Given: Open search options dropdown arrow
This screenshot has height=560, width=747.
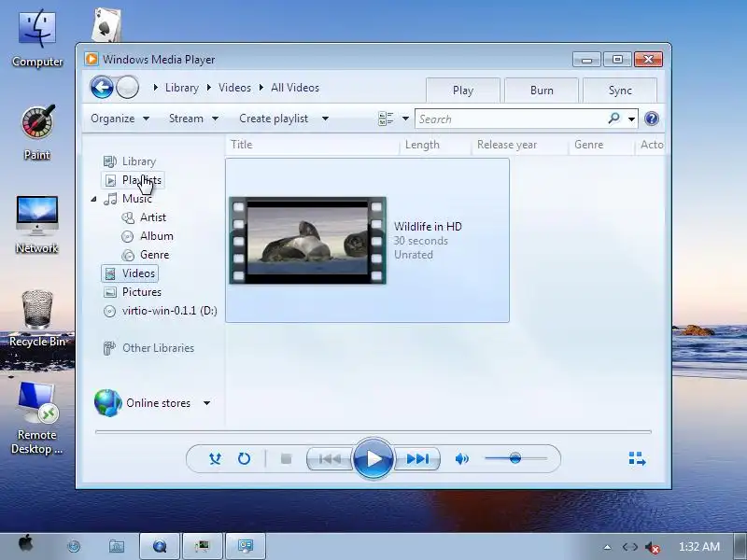Looking at the screenshot, I should coord(631,119).
